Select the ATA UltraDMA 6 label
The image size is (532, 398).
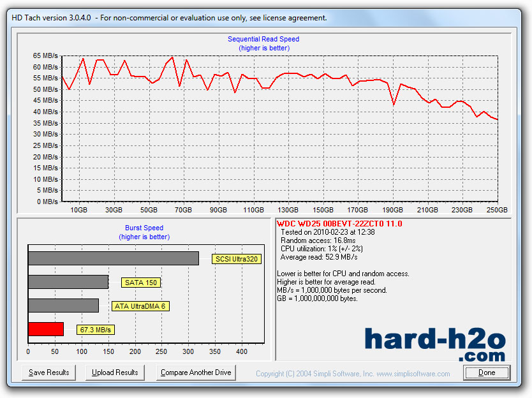(140, 306)
